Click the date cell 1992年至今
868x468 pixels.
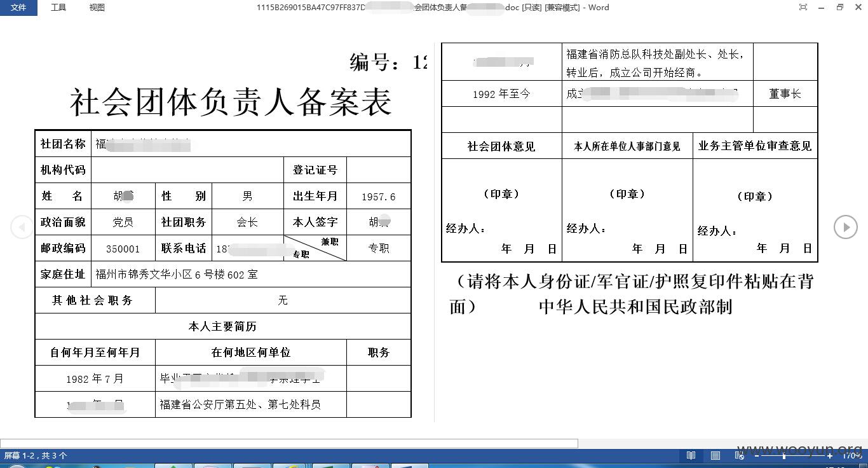click(501, 93)
